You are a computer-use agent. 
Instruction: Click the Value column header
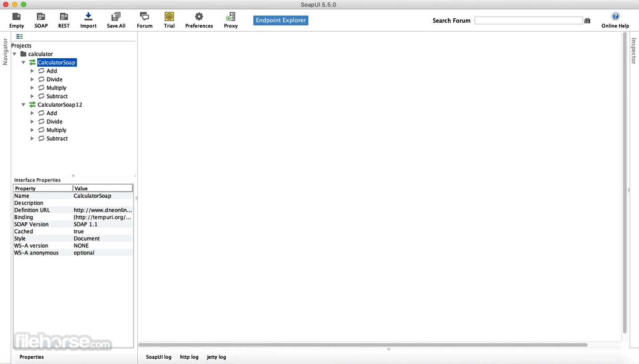(103, 188)
